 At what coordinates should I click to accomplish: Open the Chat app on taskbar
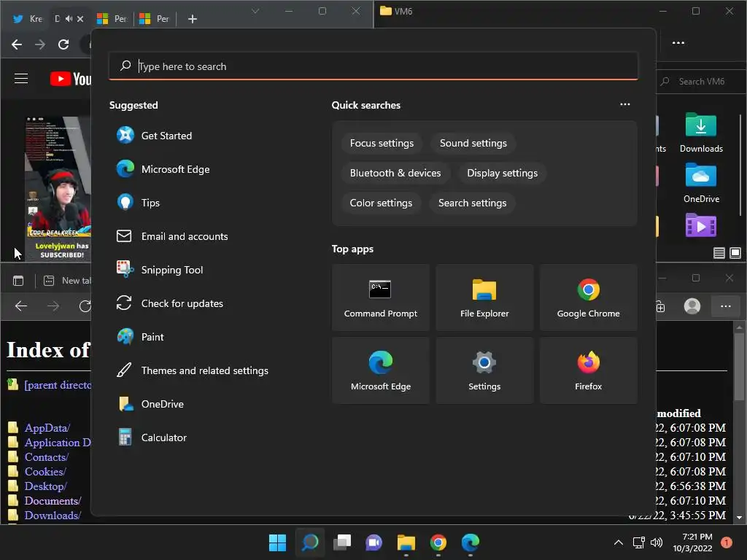pyautogui.click(x=374, y=542)
